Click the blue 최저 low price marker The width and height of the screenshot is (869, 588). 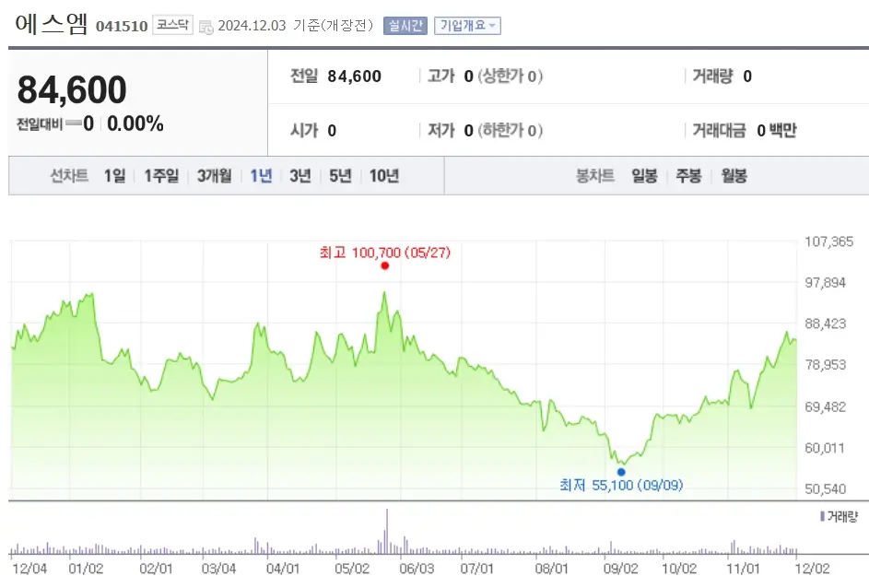621,470
